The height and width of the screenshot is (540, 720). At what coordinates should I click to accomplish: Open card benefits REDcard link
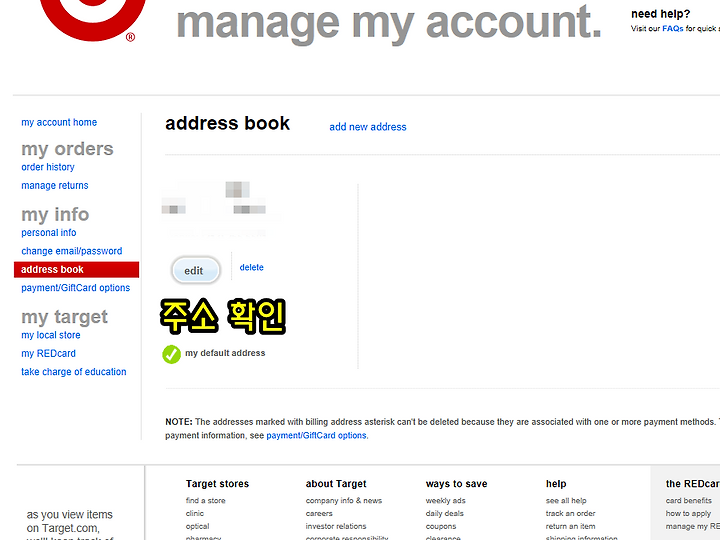(x=689, y=501)
